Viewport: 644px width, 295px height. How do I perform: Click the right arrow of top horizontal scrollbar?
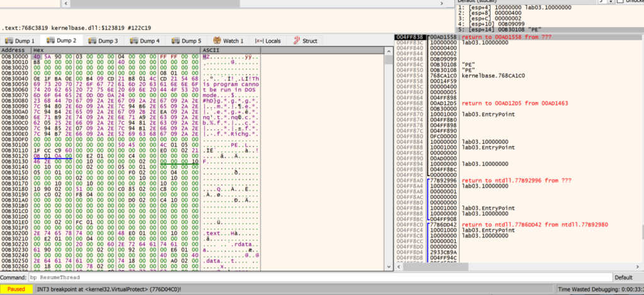tap(442, 3)
